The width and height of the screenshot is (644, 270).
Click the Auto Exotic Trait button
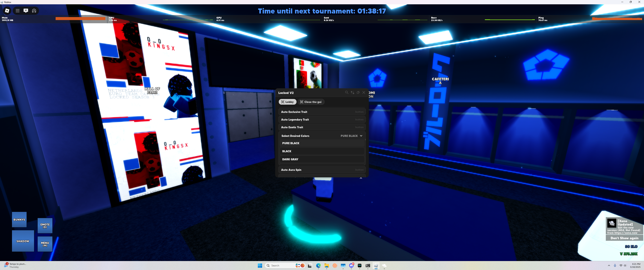(322, 127)
